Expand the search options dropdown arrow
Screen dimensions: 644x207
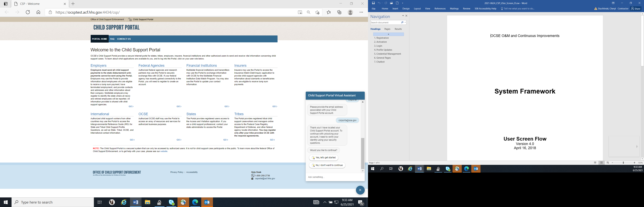coord(405,22)
